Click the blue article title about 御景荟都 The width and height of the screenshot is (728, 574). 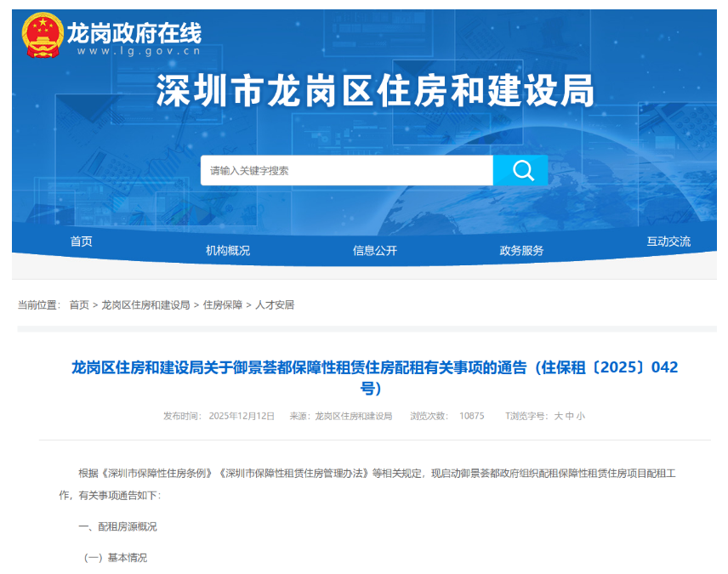click(374, 367)
